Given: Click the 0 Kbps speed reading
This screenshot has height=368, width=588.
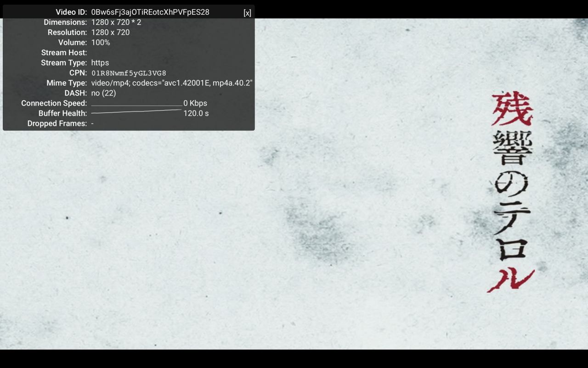Looking at the screenshot, I should pos(195,103).
